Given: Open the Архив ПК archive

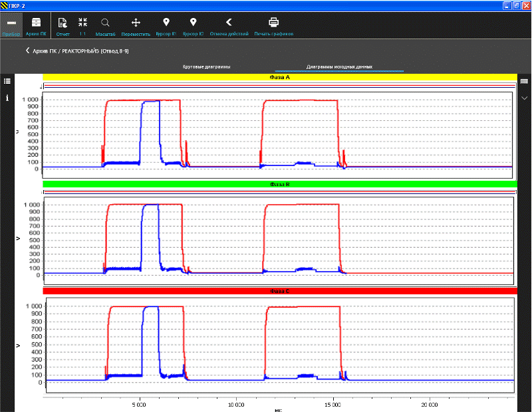Looking at the screenshot, I should (36, 26).
